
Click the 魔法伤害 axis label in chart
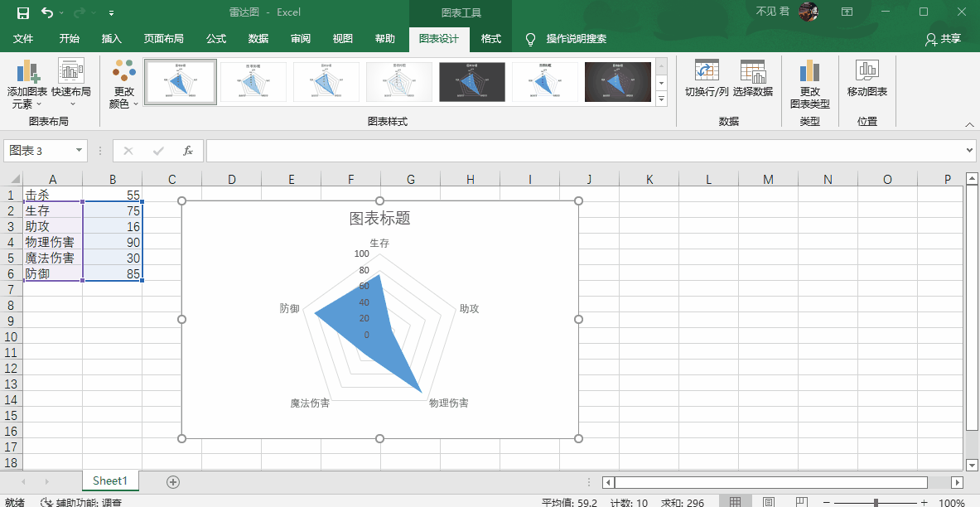(x=310, y=403)
